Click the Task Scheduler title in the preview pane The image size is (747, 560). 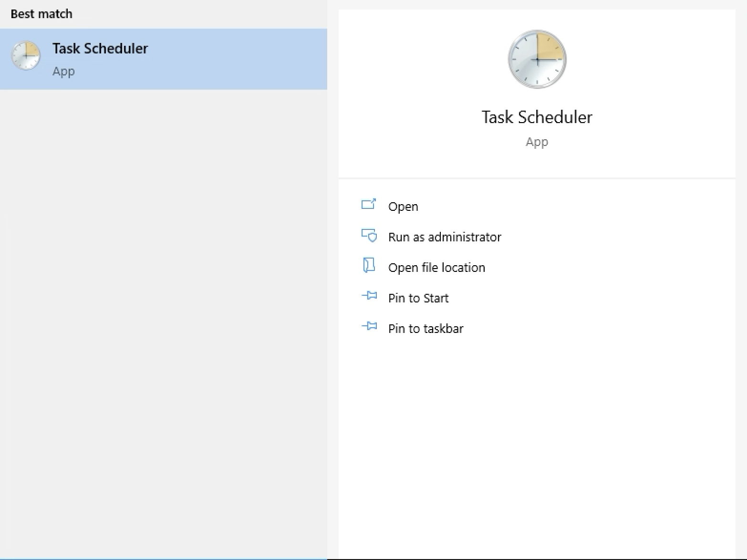537,117
